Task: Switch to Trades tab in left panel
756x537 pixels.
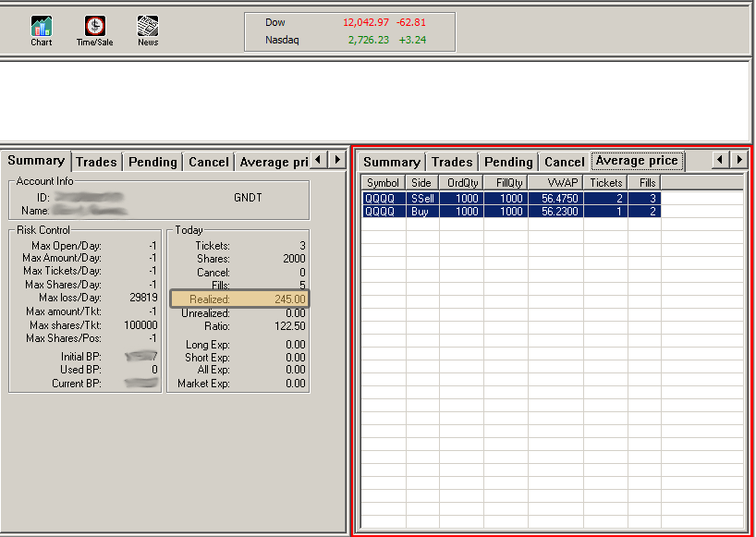Action: [x=96, y=162]
